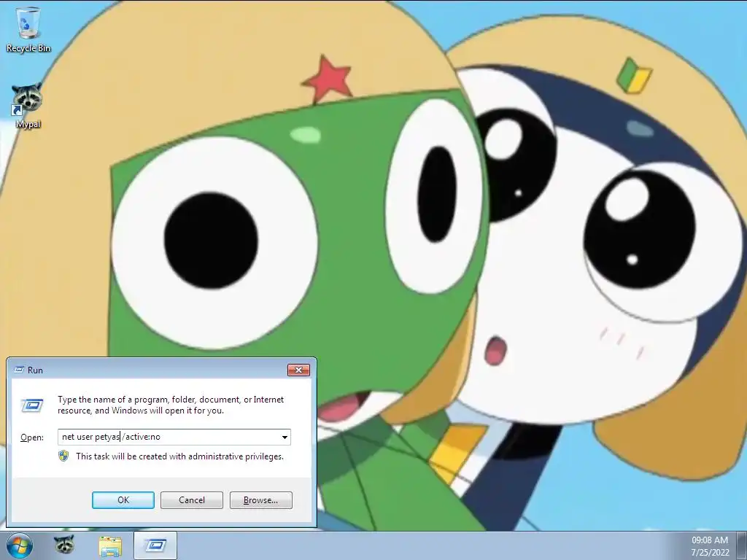Cancel the Run dialog
The height and width of the screenshot is (560, 747).
click(x=192, y=500)
